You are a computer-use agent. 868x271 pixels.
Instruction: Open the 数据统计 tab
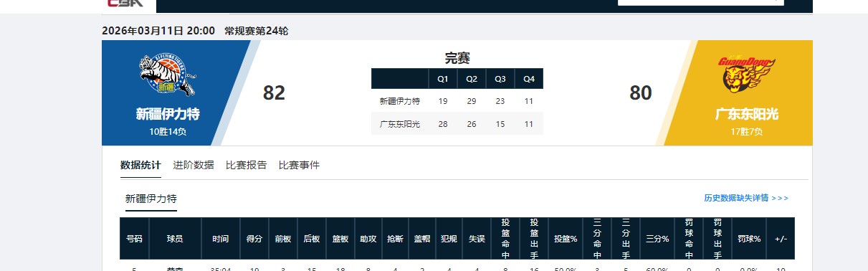click(140, 165)
